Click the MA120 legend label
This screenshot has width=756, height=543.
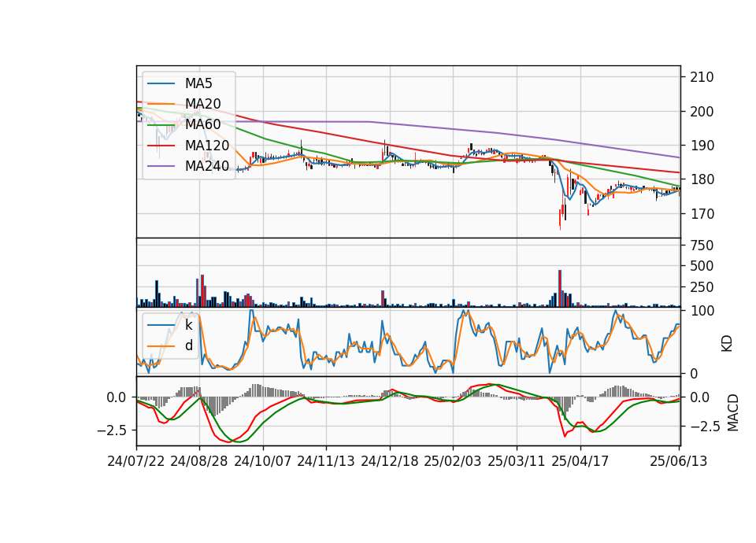tap(207, 146)
